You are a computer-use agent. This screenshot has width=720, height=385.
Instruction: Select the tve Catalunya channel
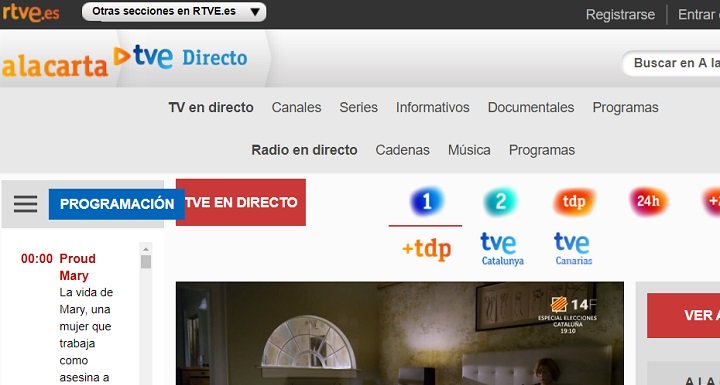click(x=502, y=249)
